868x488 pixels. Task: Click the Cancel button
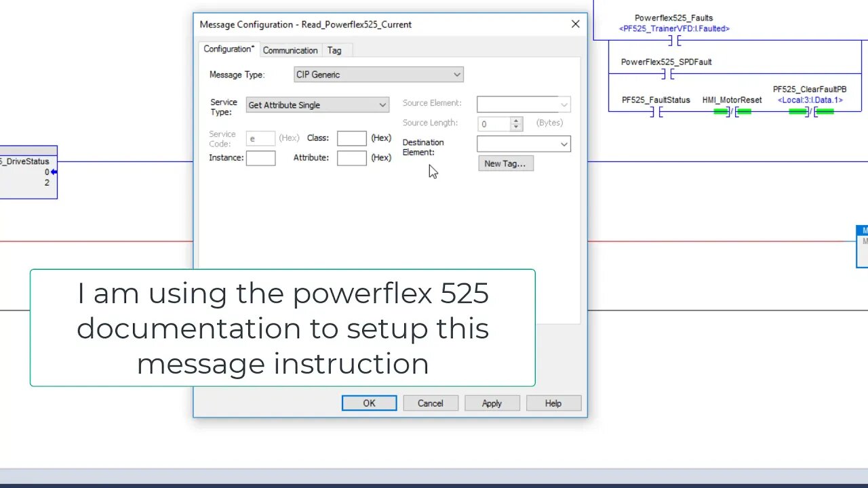pos(431,403)
